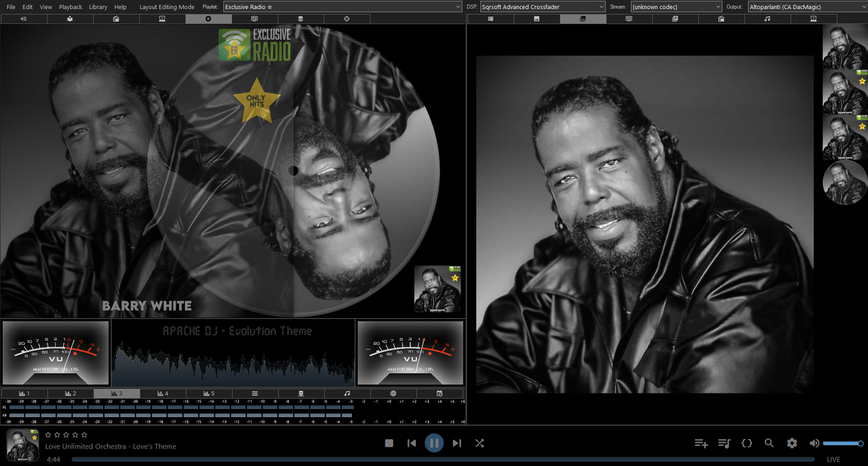The width and height of the screenshot is (868, 466).
Task: Open the Library menu
Action: pyautogui.click(x=98, y=7)
